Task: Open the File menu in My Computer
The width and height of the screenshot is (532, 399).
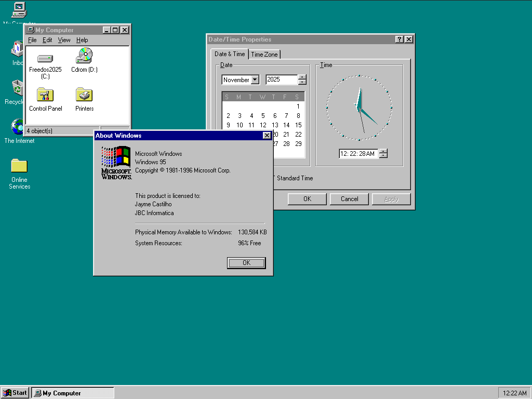Action: (x=32, y=40)
